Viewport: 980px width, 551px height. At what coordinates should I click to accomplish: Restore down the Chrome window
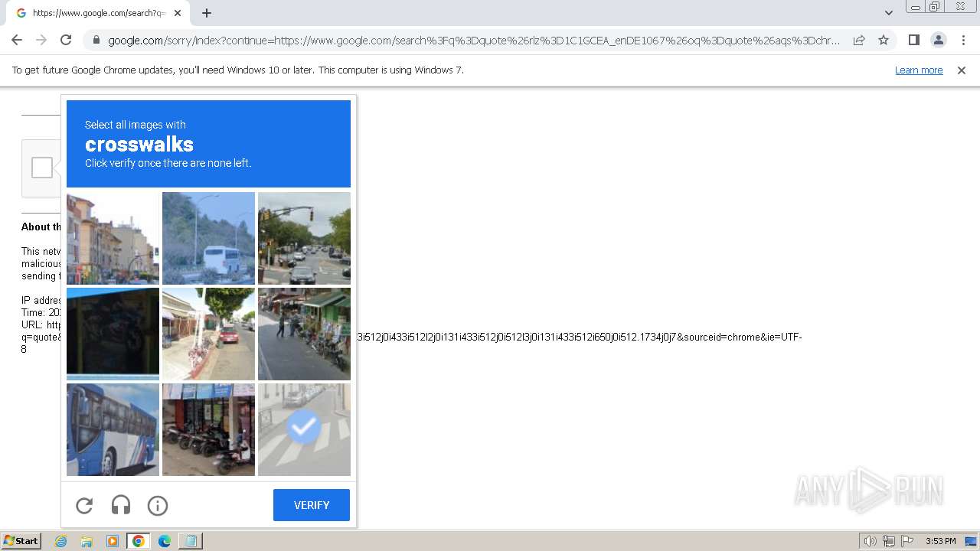[935, 7]
